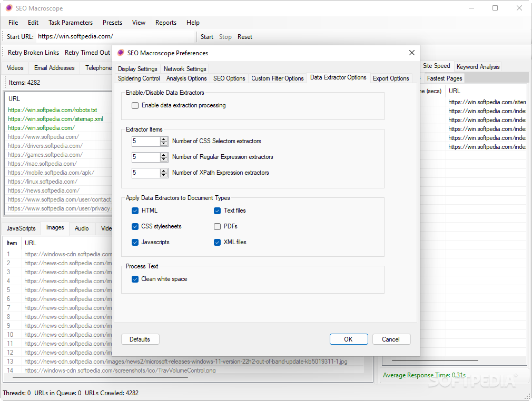This screenshot has width=532, height=401.
Task: Open the Presets menu
Action: point(112,23)
